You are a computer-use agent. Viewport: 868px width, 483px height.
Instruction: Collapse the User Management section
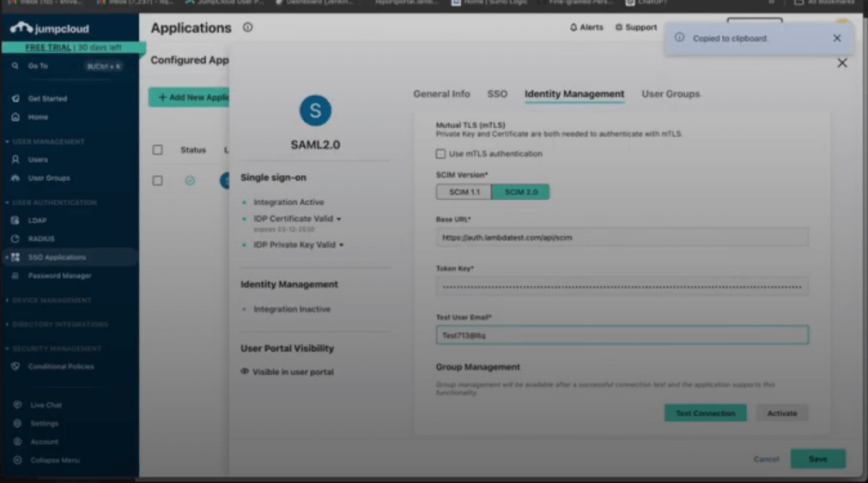click(x=45, y=142)
